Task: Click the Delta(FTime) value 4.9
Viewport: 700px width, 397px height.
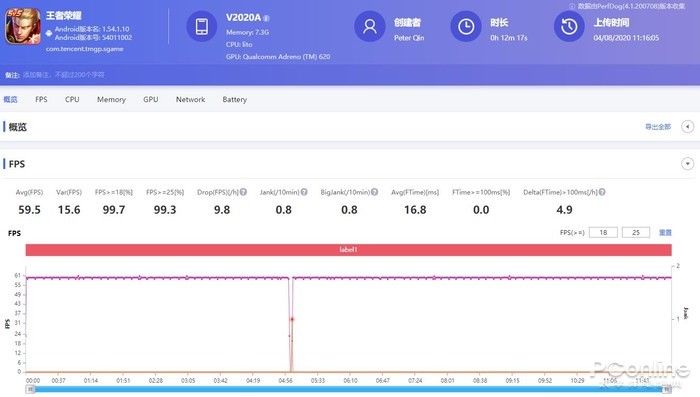Action: (x=564, y=209)
